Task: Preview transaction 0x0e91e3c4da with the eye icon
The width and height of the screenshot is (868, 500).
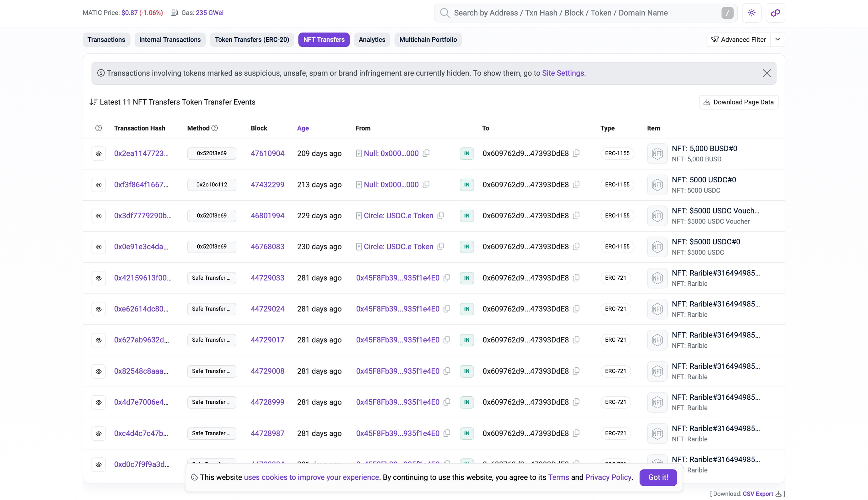Action: click(x=99, y=247)
